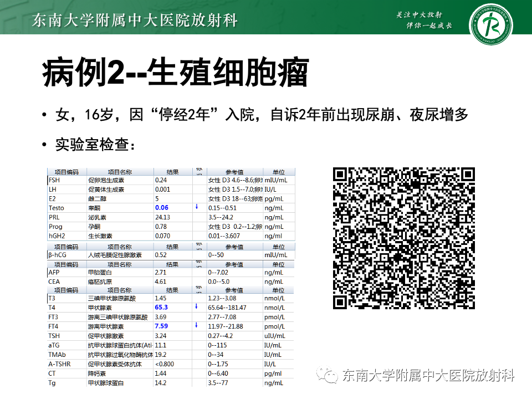532x399 pixels.
Task: Click the test name 三碘甲状腺原氨酸
Action: [x=112, y=299]
